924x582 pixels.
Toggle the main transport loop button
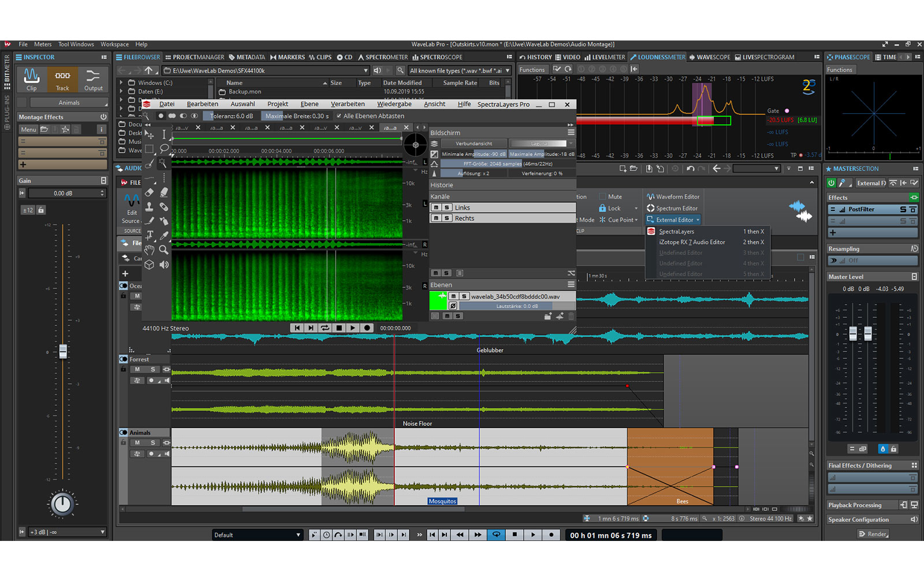(x=496, y=535)
